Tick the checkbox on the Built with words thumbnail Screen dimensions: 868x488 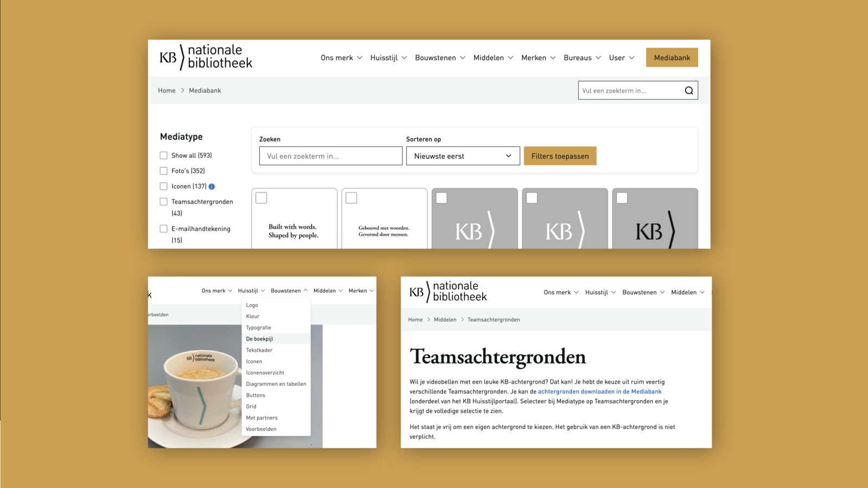coord(261,198)
